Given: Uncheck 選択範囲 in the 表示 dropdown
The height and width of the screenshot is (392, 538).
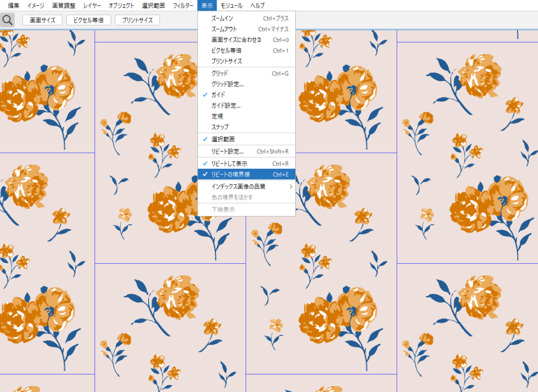Looking at the screenshot, I should 246,139.
